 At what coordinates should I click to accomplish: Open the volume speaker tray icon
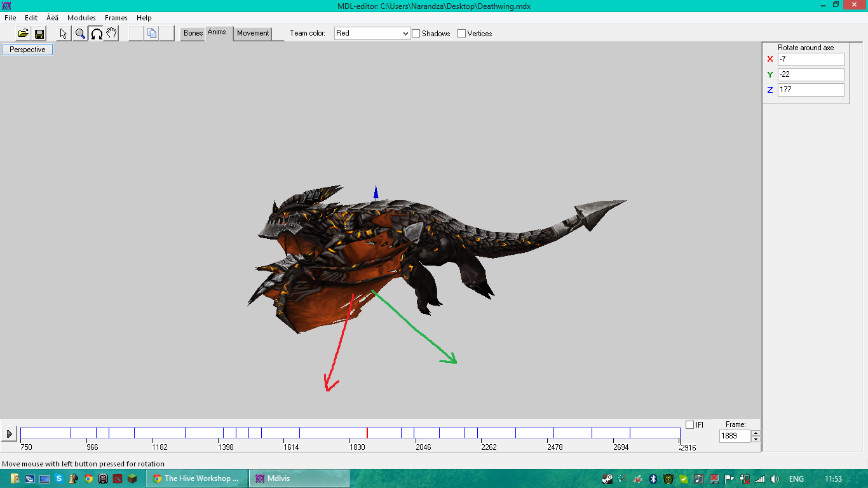click(775, 479)
